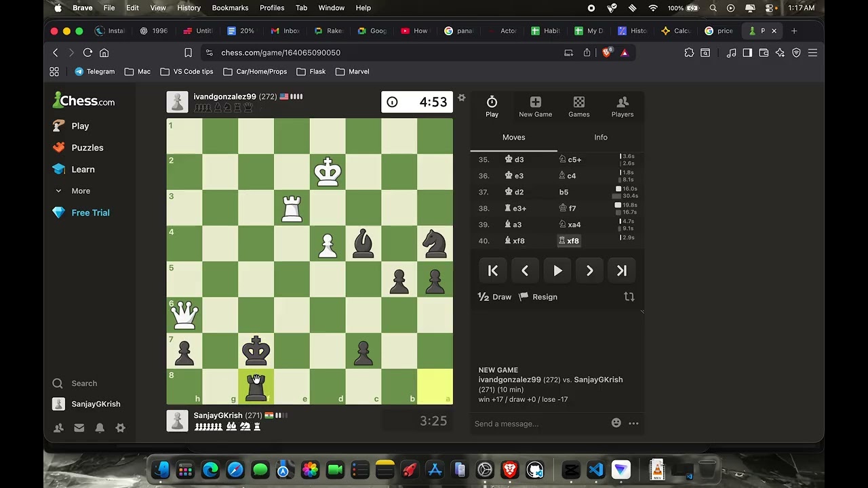Switch to the Habit browser tab
Image resolution: width=868 pixels, height=488 pixels.
[x=545, y=31]
